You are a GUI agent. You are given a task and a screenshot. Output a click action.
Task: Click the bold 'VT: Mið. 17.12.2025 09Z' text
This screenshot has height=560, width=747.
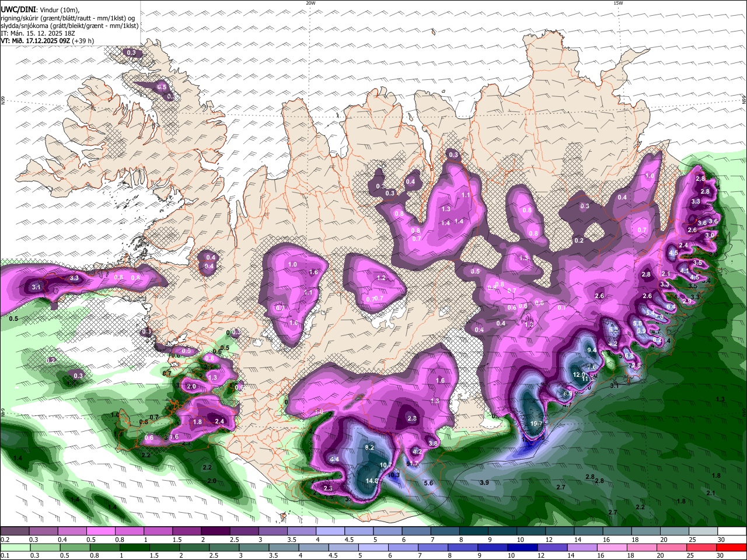[x=36, y=41]
